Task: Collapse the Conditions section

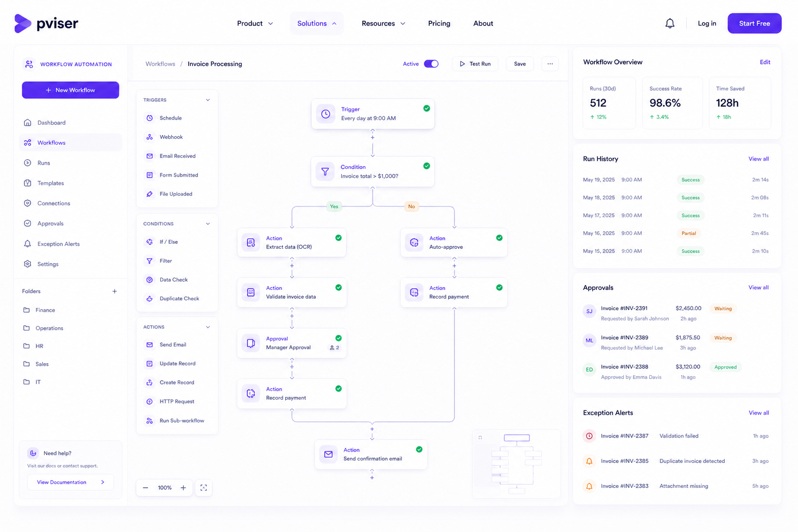Action: pyautogui.click(x=208, y=224)
